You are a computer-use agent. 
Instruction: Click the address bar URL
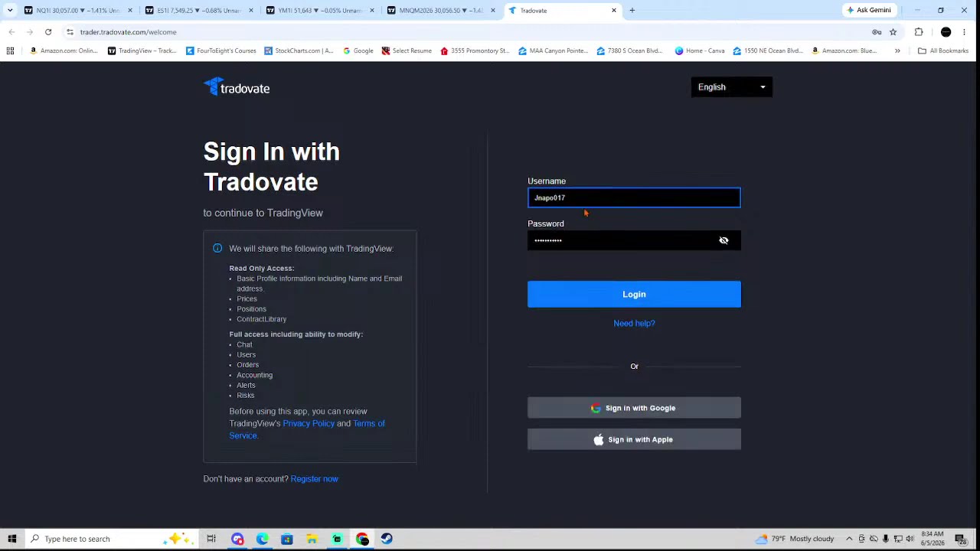129,32
